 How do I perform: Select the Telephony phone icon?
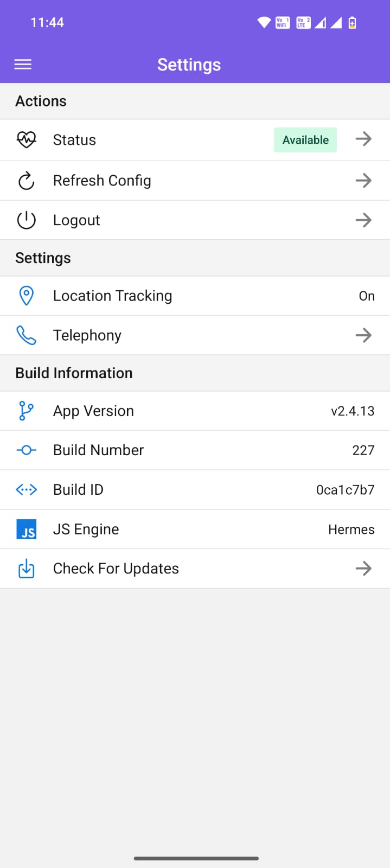[26, 335]
